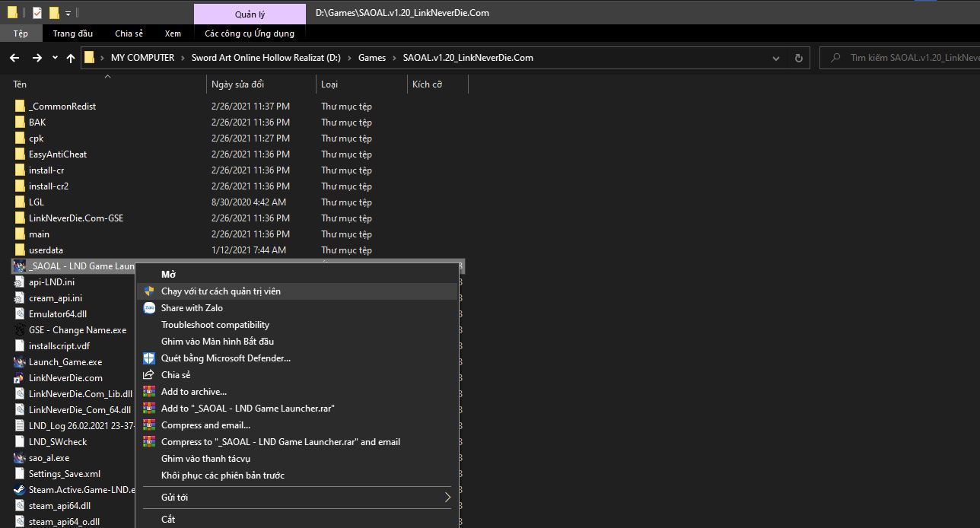The width and height of the screenshot is (980, 528).
Task: Click the Microsoft Defender scan shield icon
Action: click(x=149, y=358)
